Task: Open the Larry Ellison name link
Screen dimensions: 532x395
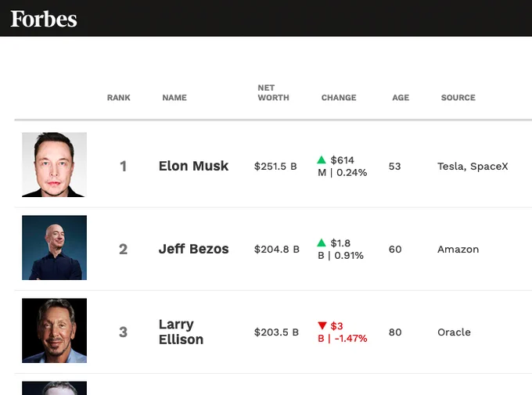Action: (182, 332)
